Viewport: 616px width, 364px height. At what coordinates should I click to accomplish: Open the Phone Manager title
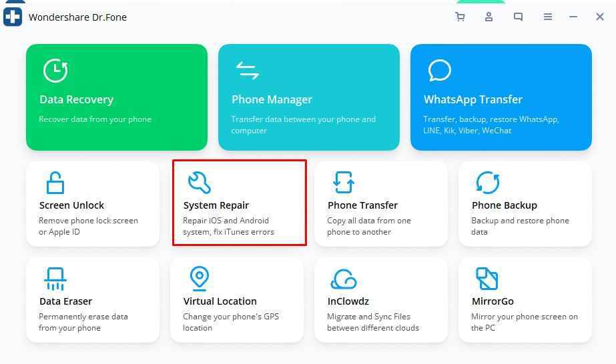point(272,99)
